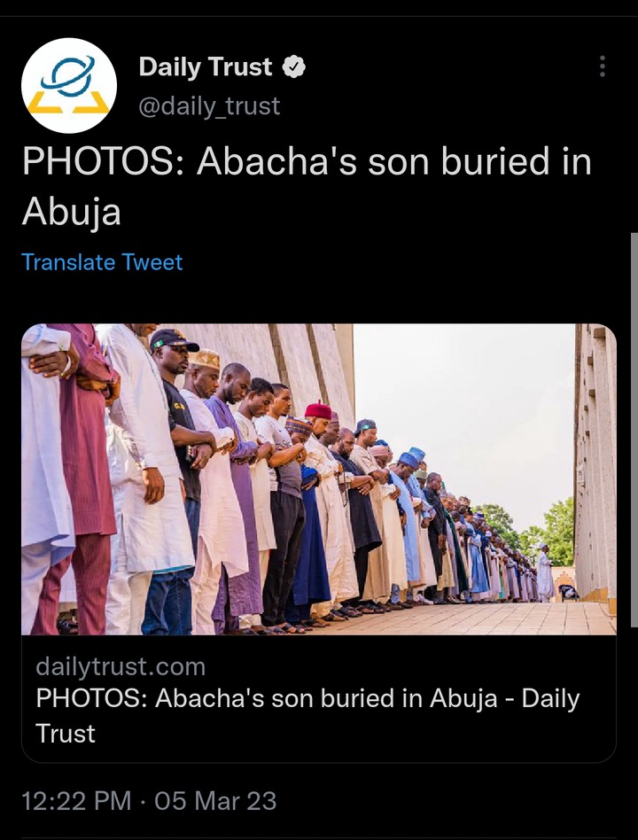Open the funeral prayer photo thumbnail

pos(319,479)
